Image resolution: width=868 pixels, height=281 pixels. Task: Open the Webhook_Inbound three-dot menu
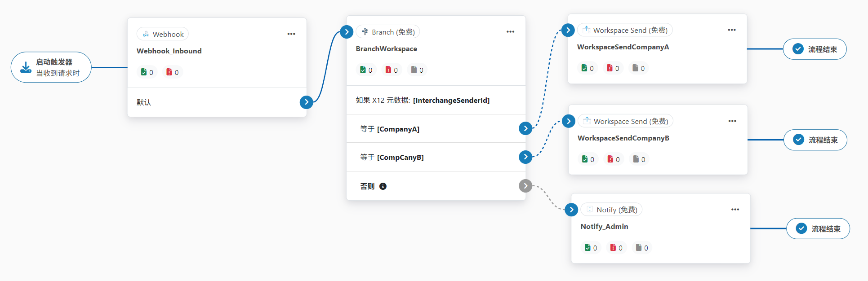(x=291, y=34)
